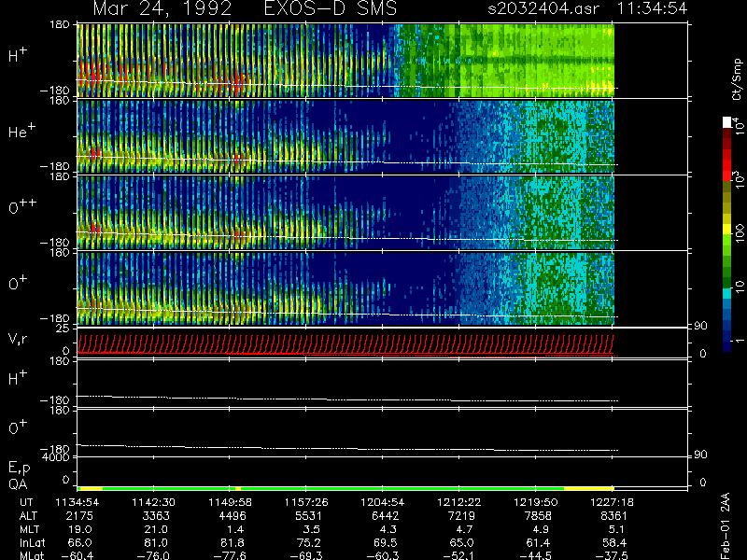Click the white top cell of the color scale

tap(727, 122)
